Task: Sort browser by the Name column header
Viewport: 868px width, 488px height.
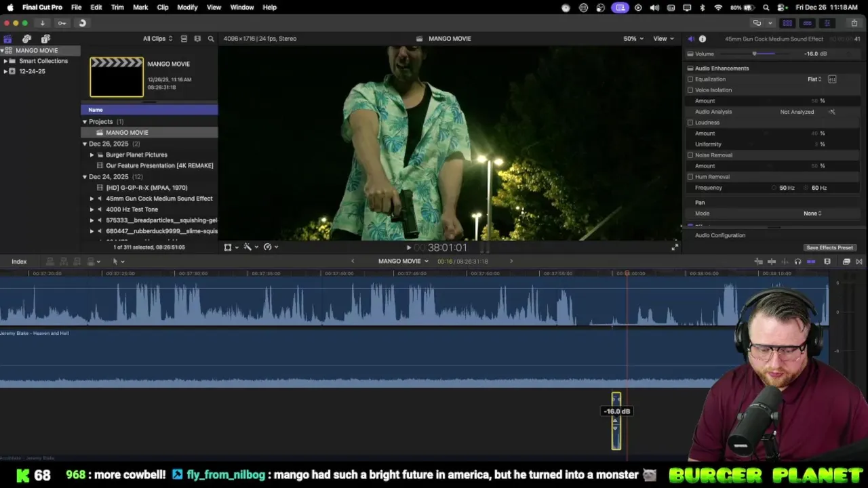Action: pos(149,110)
